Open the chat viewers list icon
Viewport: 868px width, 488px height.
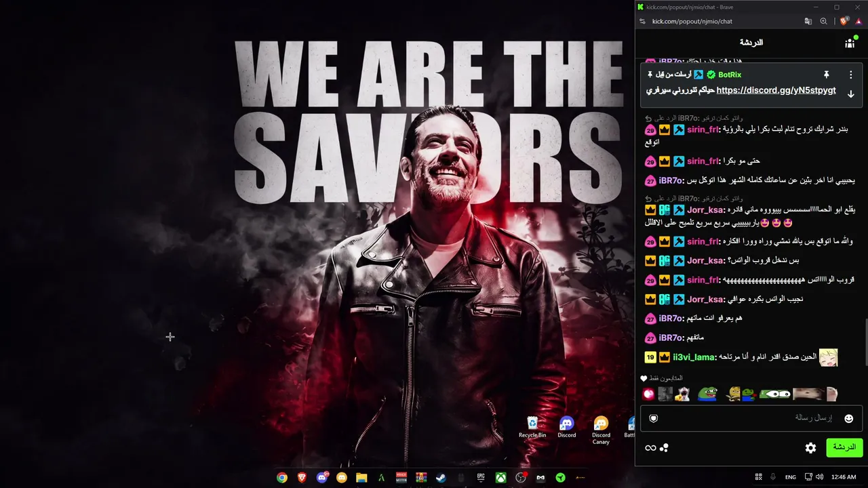(850, 43)
